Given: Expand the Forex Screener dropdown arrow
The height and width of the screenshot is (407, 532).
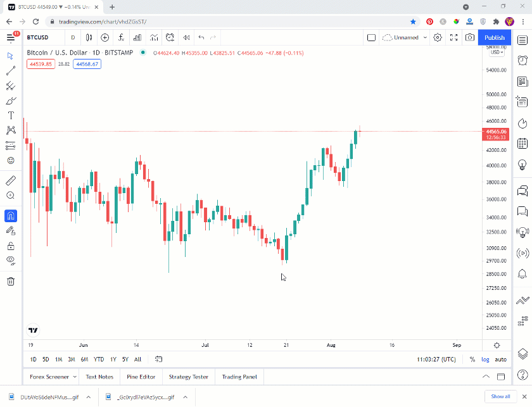Looking at the screenshot, I should [x=75, y=377].
